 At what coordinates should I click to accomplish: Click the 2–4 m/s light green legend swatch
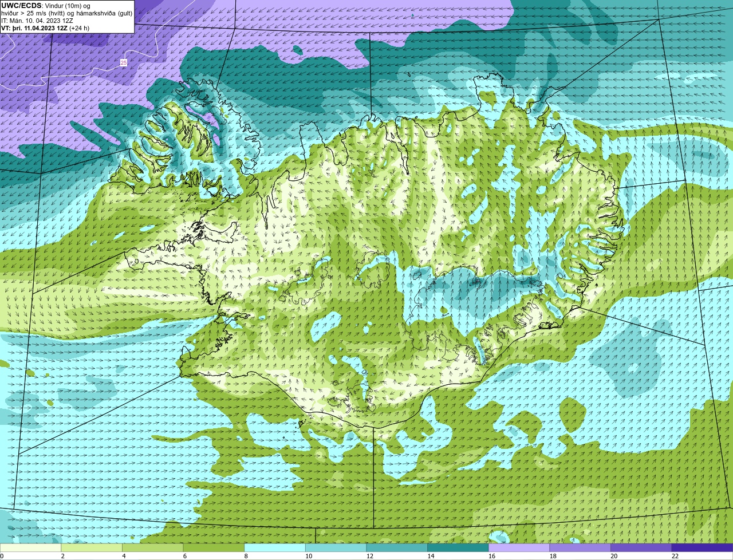92,547
